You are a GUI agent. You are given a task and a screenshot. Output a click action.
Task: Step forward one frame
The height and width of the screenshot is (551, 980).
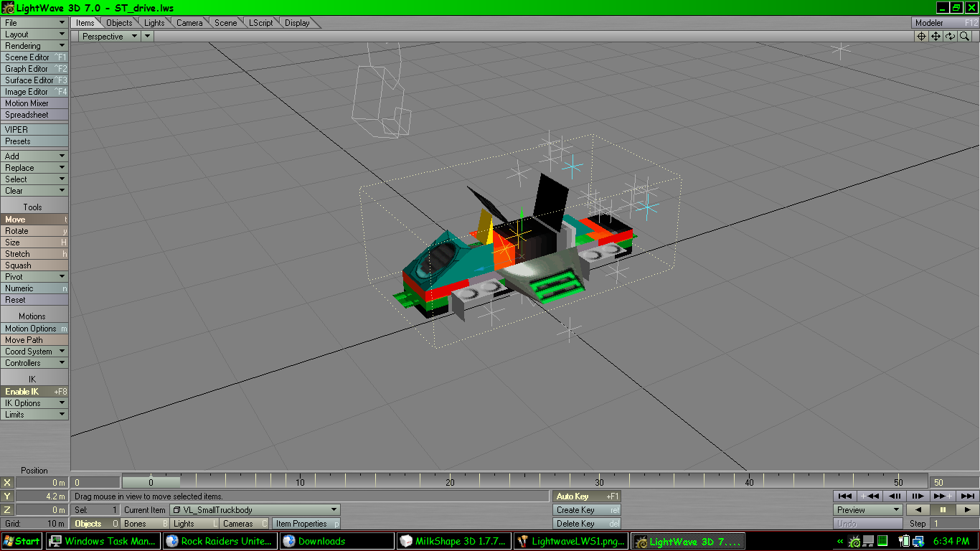[x=918, y=496]
